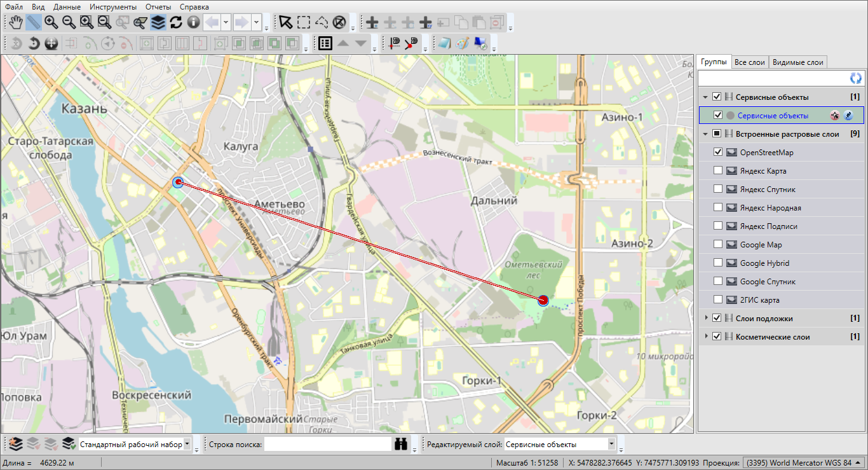The width and height of the screenshot is (868, 470).
Task: Uncheck the OpenStreetMap layer checkbox
Action: tap(717, 153)
